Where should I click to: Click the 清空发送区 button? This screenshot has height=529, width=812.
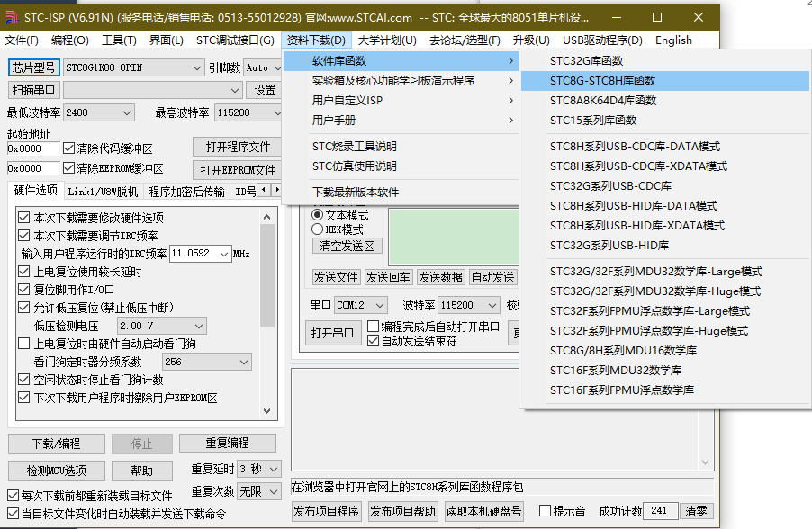347,246
